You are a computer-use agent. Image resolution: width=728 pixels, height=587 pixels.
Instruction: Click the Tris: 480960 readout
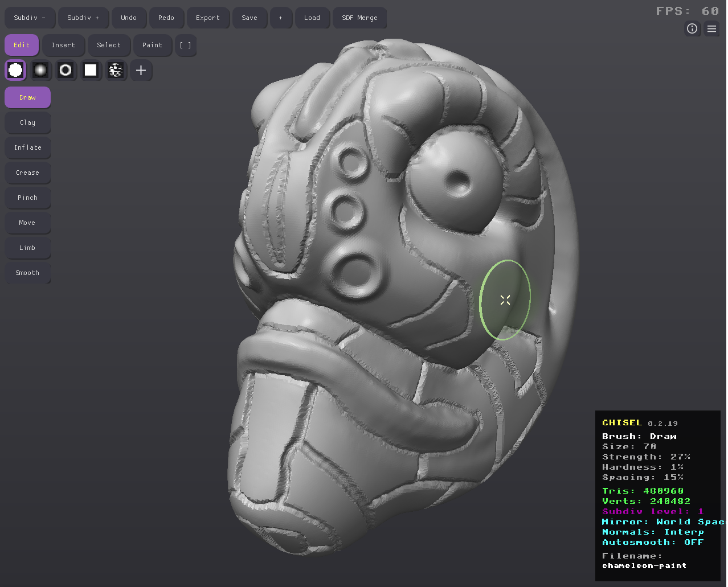[x=643, y=491]
